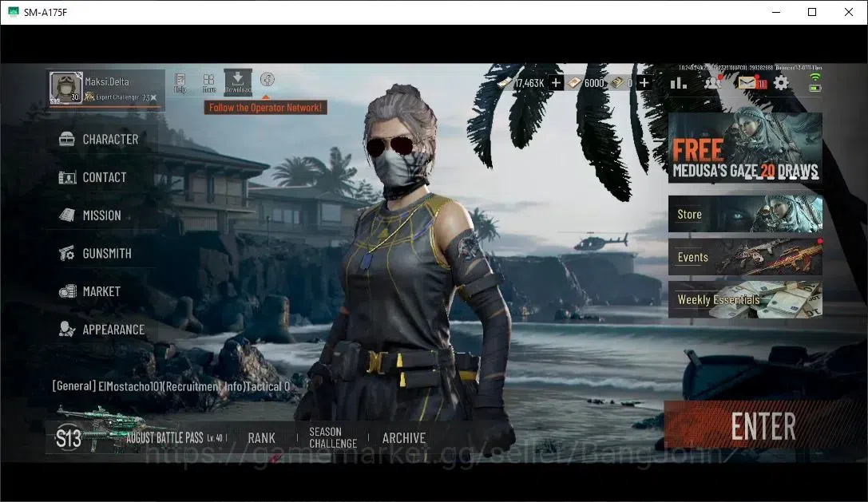The width and height of the screenshot is (868, 502).
Task: Switch to the RANK tab
Action: point(261,438)
